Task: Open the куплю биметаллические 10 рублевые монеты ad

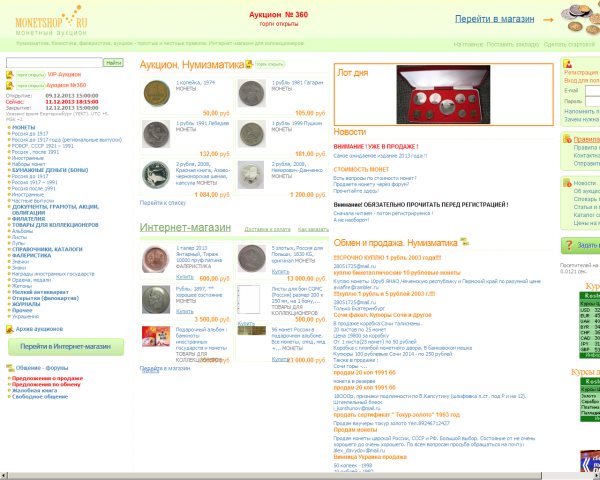Action: 397,273
